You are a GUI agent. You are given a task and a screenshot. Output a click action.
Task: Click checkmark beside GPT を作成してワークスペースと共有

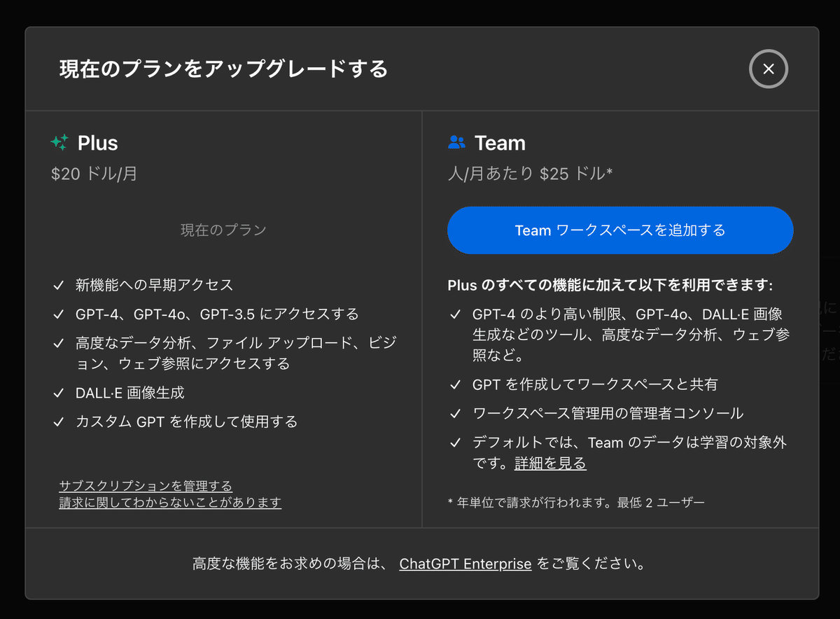456,385
